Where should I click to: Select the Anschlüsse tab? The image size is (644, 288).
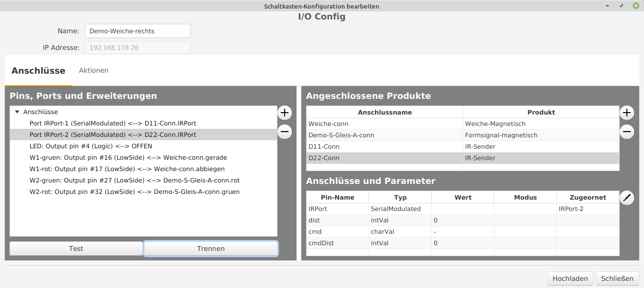tap(39, 70)
